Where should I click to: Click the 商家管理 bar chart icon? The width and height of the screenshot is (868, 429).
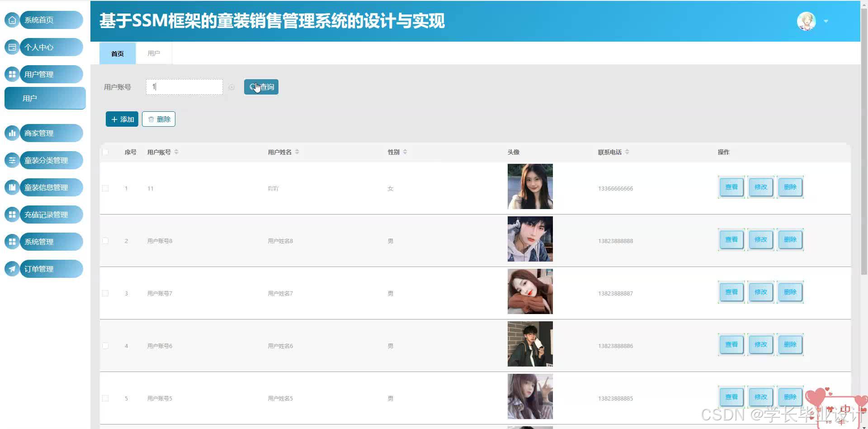[x=12, y=133]
